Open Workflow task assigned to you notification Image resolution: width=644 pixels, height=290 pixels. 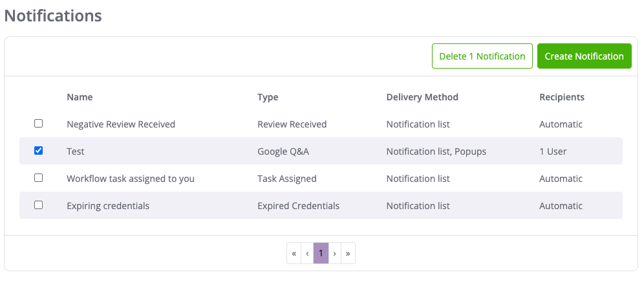(131, 179)
